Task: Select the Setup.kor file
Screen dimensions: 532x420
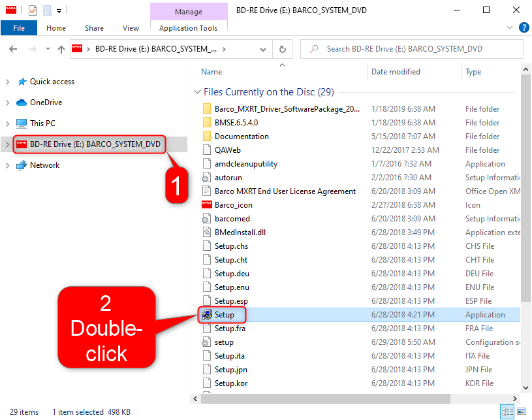Action: tap(230, 383)
